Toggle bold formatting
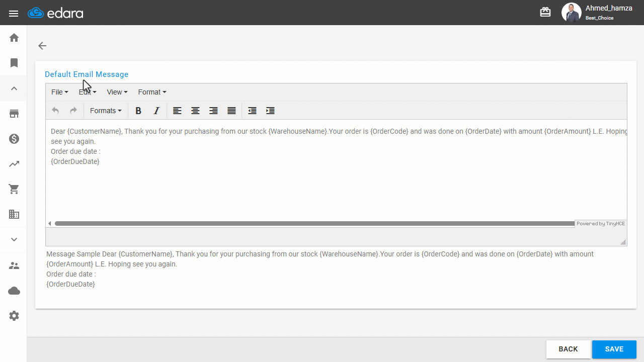This screenshot has height=362, width=644. (138, 111)
